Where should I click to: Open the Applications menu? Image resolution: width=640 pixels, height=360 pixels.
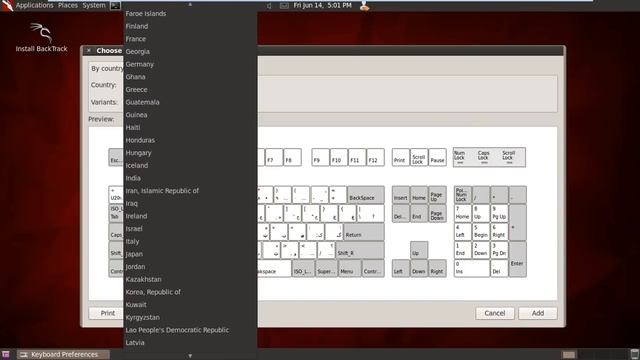tap(35, 5)
